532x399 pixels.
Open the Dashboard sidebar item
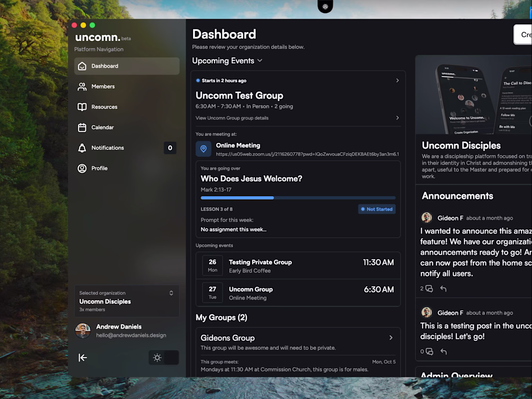[127, 66]
